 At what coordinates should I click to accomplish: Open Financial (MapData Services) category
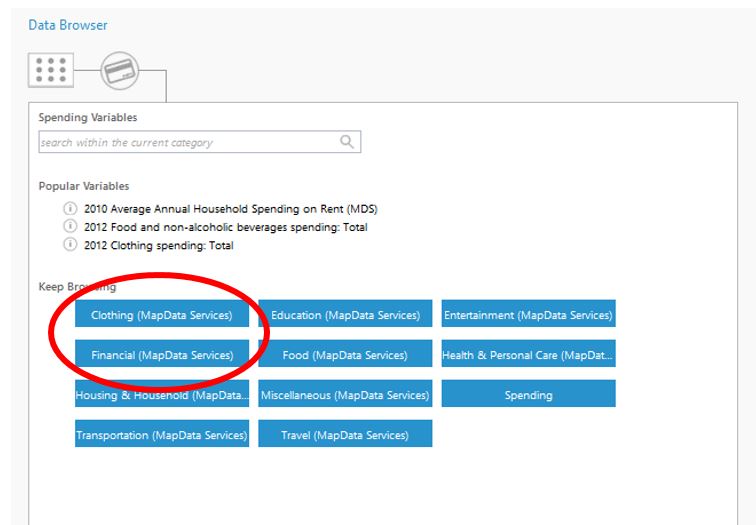pyautogui.click(x=162, y=353)
